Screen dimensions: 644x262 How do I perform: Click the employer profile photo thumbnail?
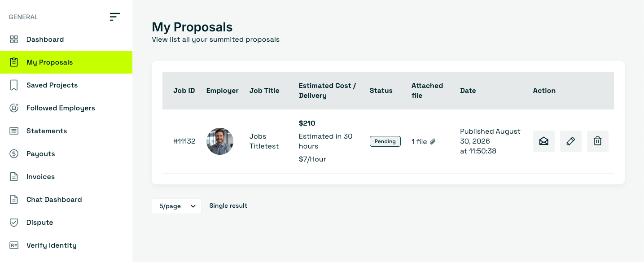pos(220,141)
